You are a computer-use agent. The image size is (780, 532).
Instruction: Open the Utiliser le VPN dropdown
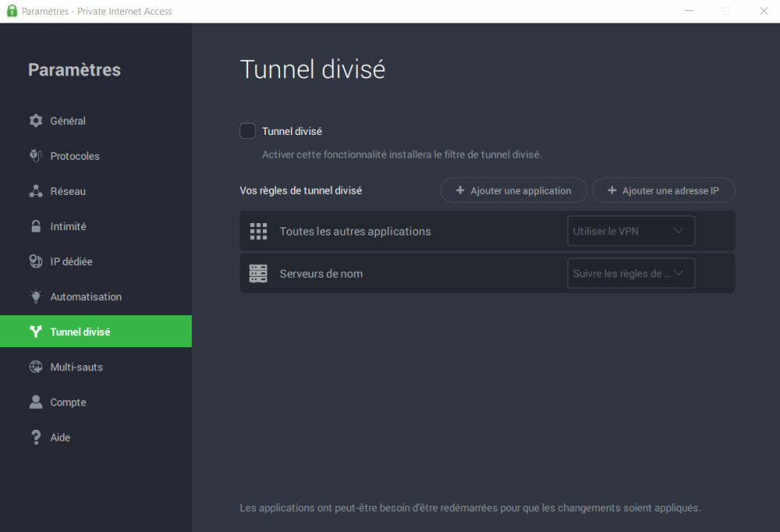[x=631, y=231]
